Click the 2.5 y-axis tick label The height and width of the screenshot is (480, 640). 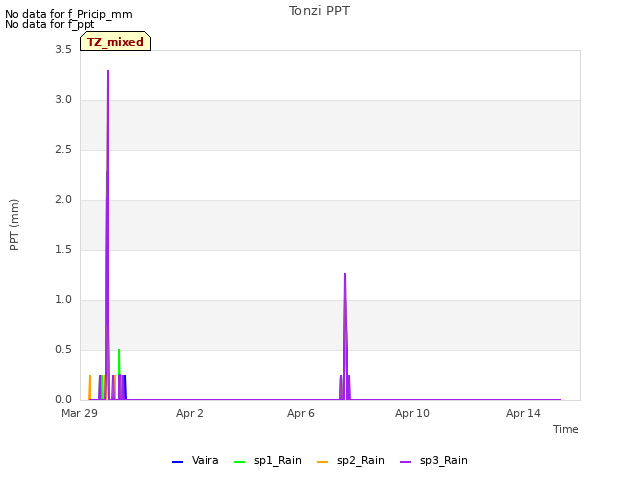(x=63, y=150)
